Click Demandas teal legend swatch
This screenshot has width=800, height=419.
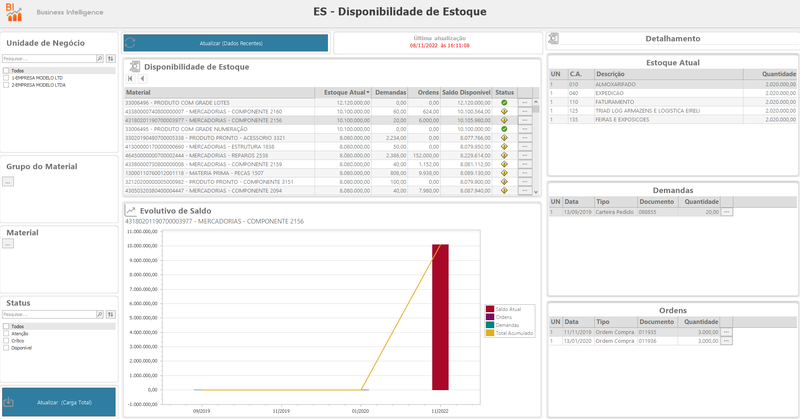coord(490,325)
